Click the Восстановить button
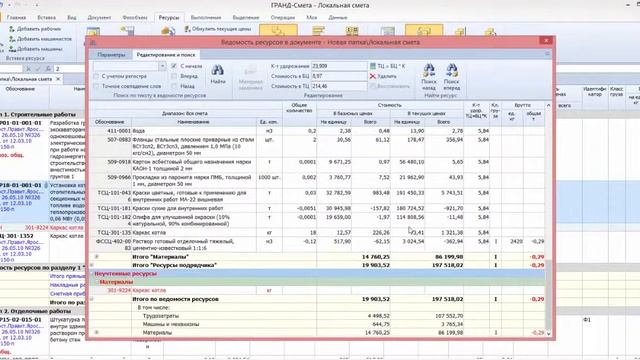640x360 pixels. pos(390,86)
